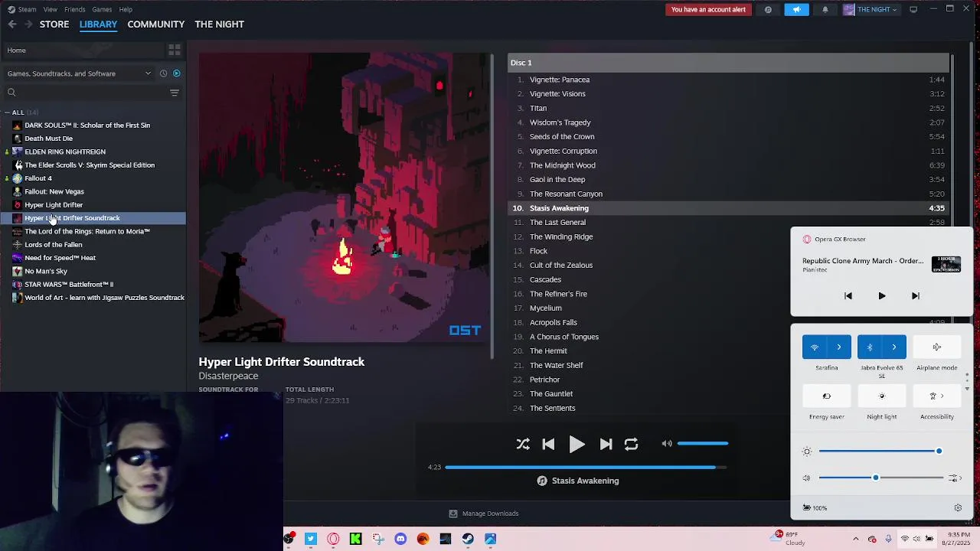Expand Wi-Fi network list arrow

click(x=839, y=347)
